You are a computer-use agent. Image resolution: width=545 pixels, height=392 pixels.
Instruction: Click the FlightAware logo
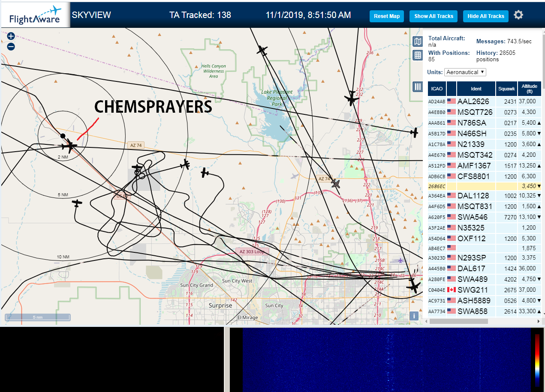click(35, 15)
